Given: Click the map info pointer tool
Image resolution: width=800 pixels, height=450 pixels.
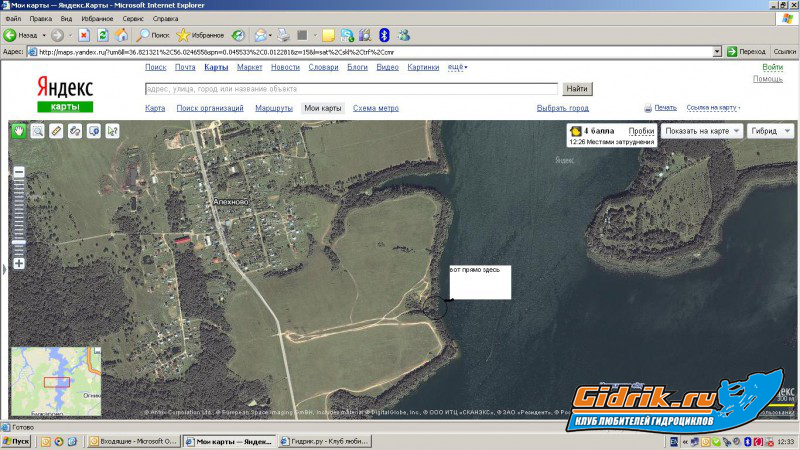Looking at the screenshot, I should pyautogui.click(x=112, y=130).
